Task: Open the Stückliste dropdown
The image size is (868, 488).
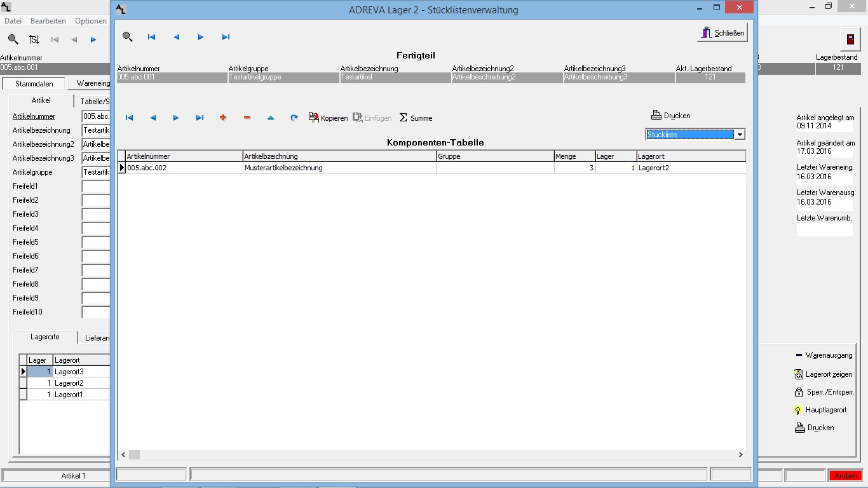Action: click(x=740, y=135)
